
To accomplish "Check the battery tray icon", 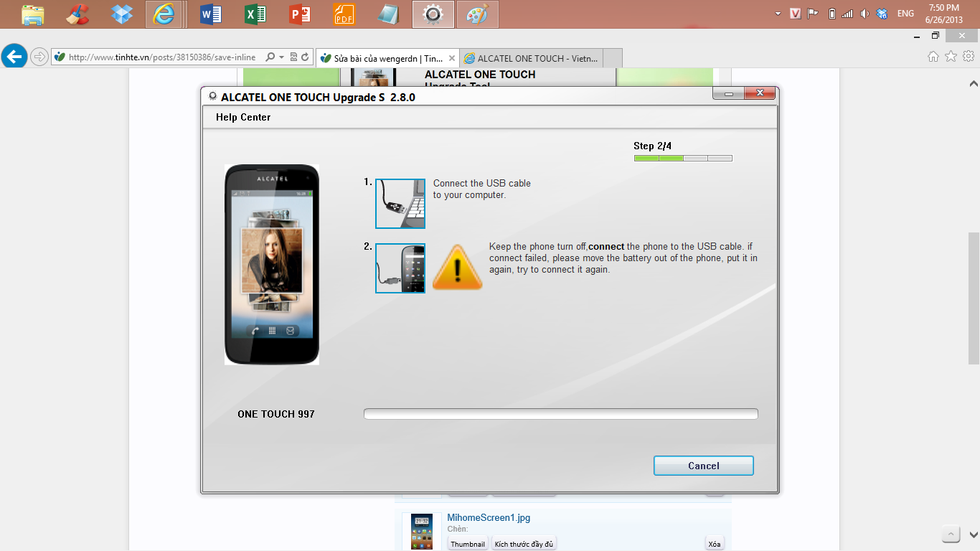I will coord(831,14).
